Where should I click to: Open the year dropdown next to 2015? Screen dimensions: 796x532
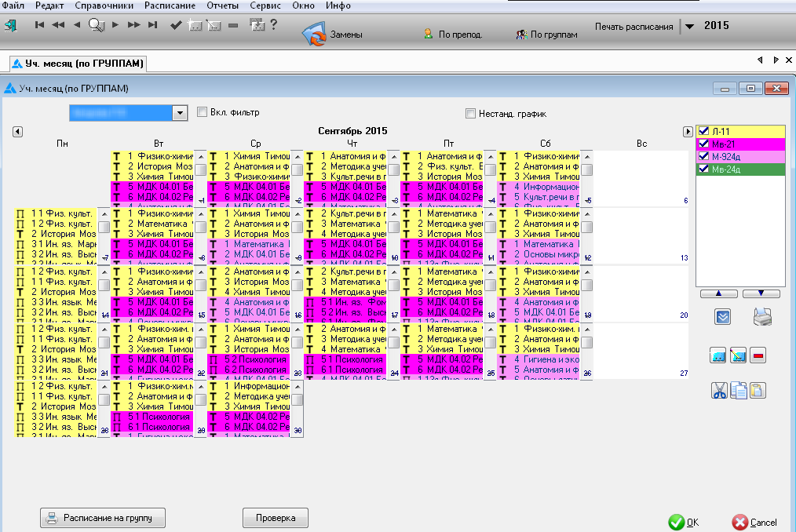pyautogui.click(x=689, y=26)
